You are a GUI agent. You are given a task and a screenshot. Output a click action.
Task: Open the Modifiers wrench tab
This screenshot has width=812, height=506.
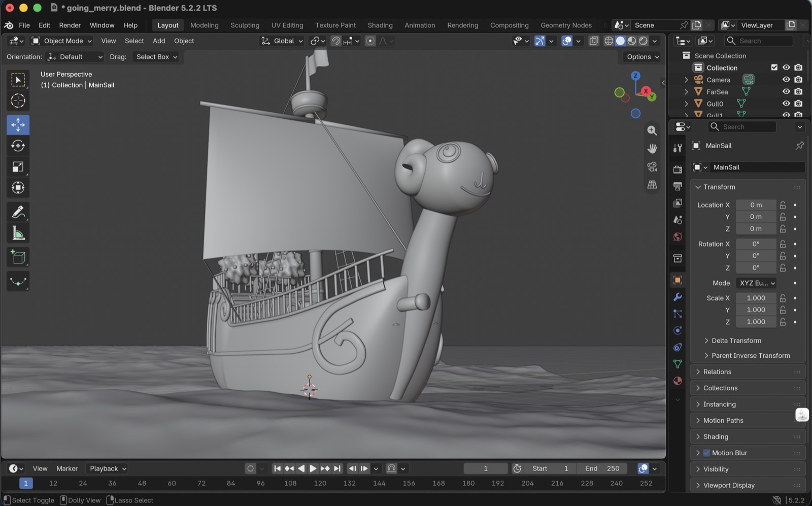coord(678,297)
